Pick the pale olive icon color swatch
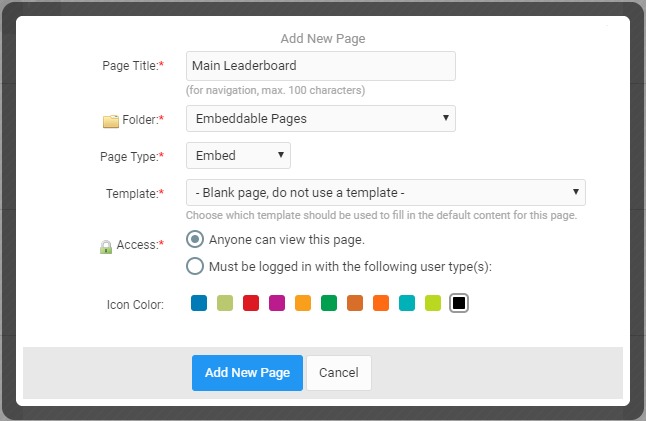 tap(225, 303)
